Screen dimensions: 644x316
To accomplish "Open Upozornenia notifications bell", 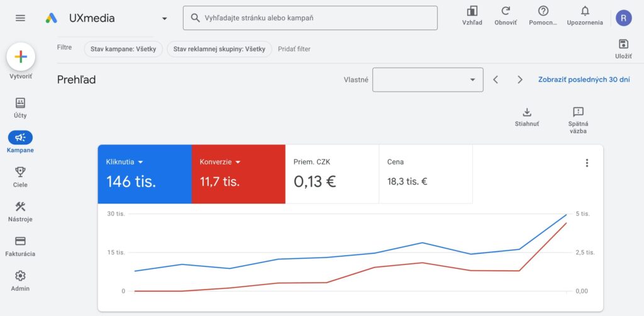I will point(585,11).
